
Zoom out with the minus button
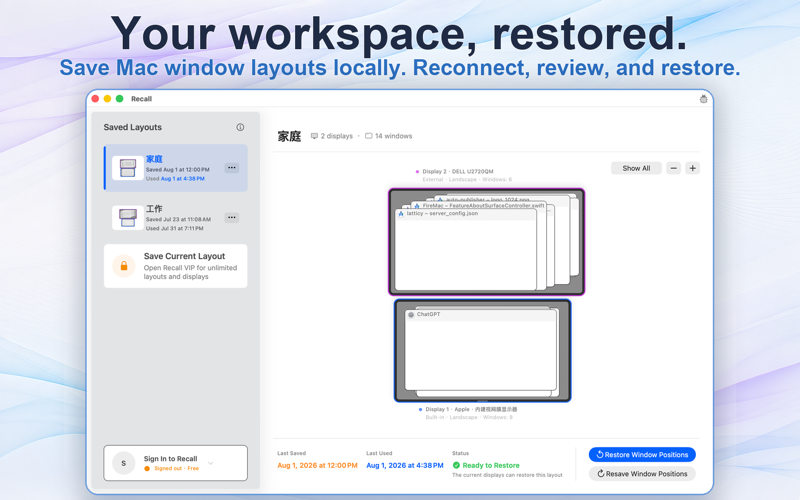tap(673, 168)
